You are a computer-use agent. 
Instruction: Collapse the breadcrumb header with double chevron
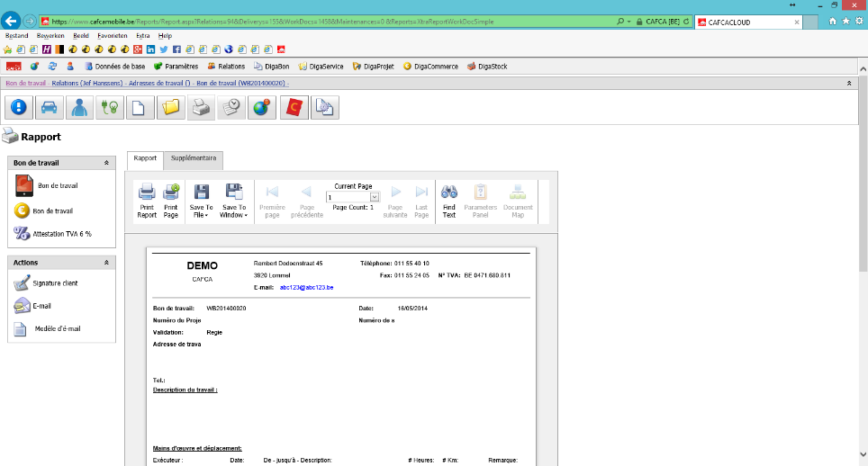pos(849,84)
